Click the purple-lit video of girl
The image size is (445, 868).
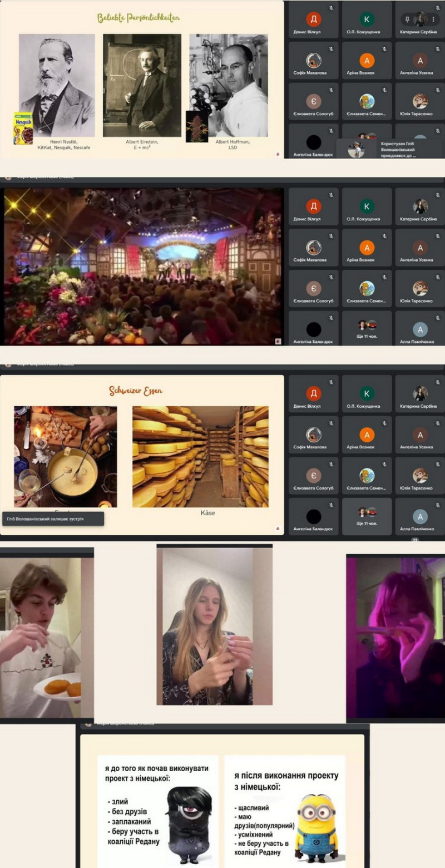(x=395, y=638)
